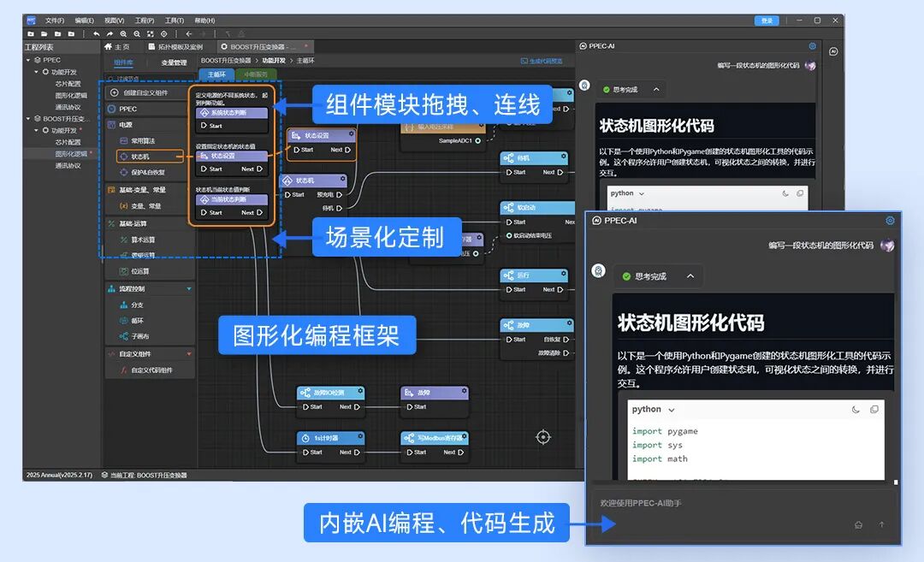Viewport: 924px width, 562px height.
Task: Select the 主循环 canvas tab
Action: tap(216, 74)
